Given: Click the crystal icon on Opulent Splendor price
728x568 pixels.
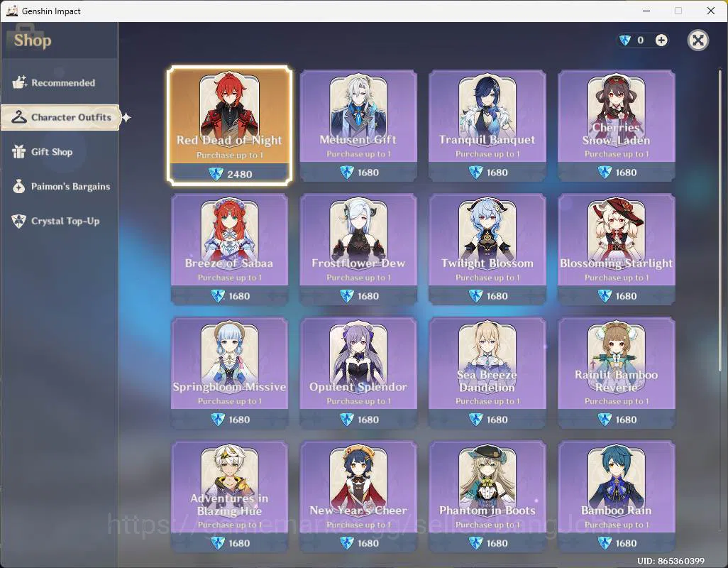Looking at the screenshot, I should click(x=347, y=420).
